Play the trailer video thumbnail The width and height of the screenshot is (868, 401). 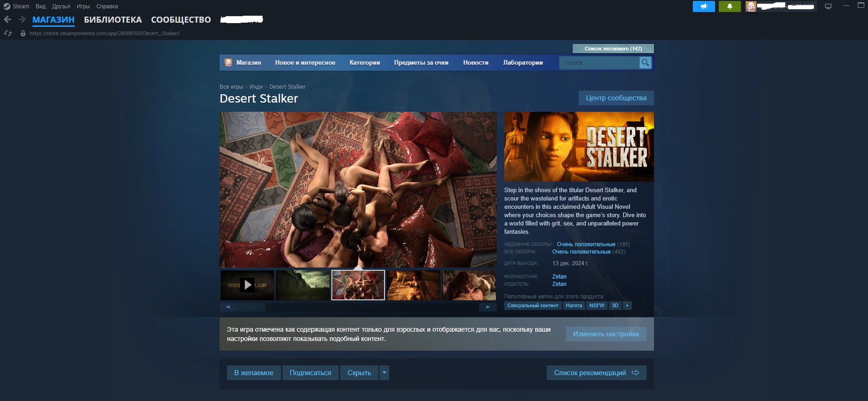[247, 285]
